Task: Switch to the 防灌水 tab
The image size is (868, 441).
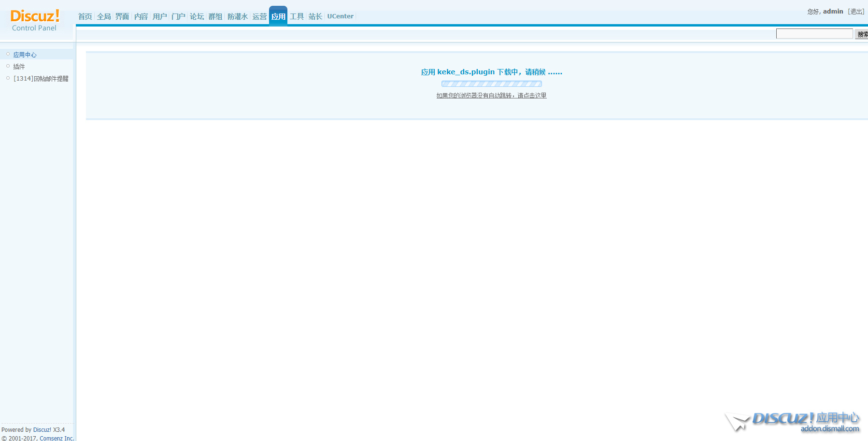Action: pyautogui.click(x=238, y=16)
